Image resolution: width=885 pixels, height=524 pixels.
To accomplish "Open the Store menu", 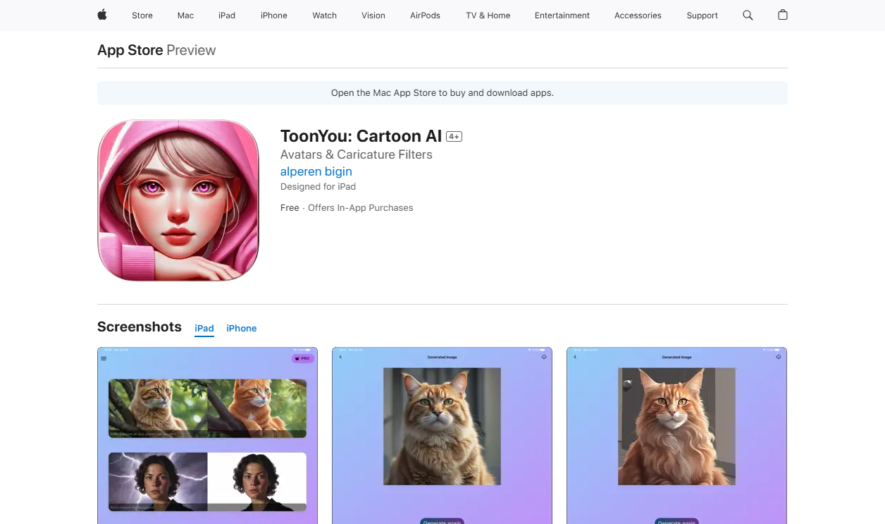I will (x=142, y=15).
